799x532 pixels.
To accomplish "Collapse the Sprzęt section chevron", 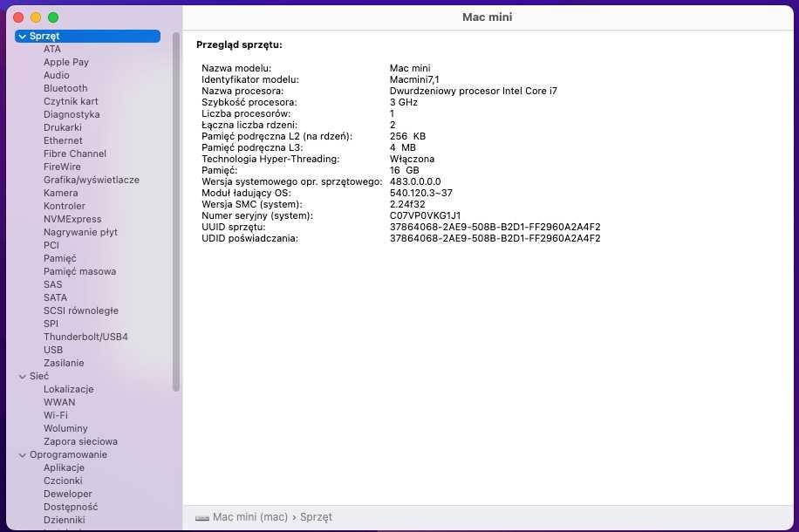I will [23, 36].
